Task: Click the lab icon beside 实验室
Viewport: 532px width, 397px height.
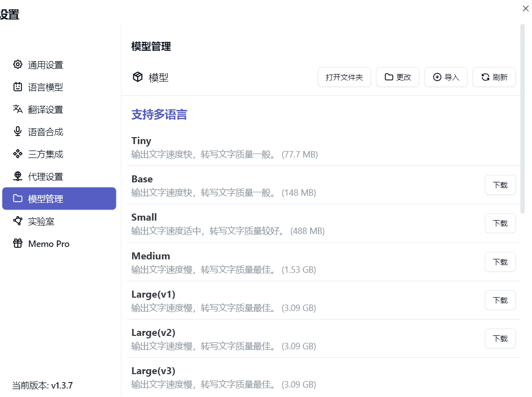Action: coord(17,221)
